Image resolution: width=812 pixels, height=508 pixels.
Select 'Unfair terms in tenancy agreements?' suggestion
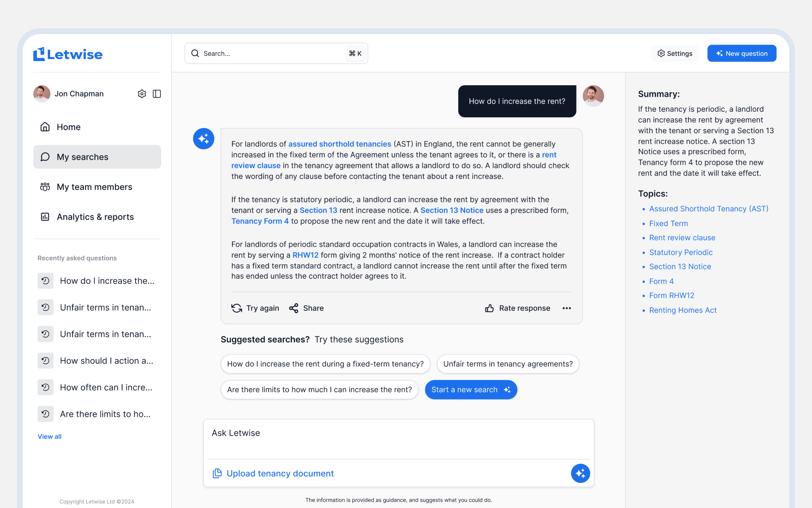[508, 364]
